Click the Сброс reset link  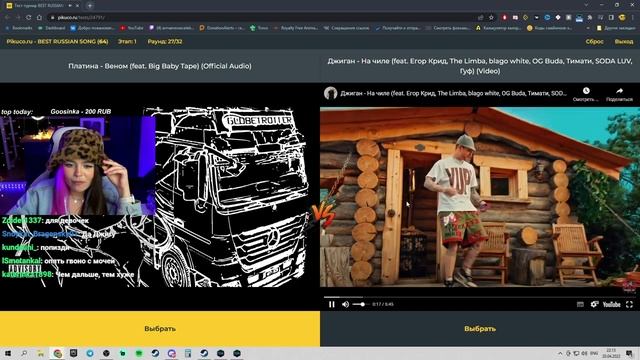594,42
